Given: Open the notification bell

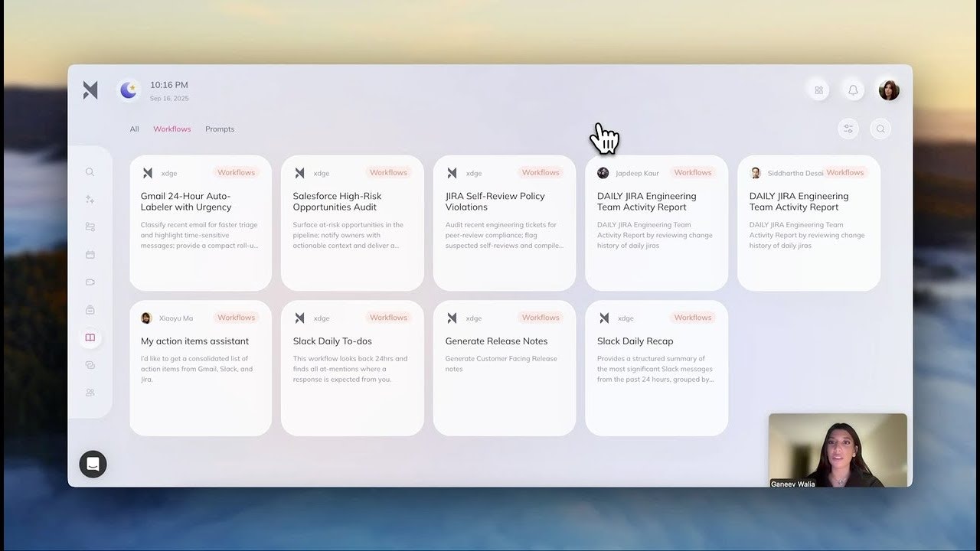Looking at the screenshot, I should (853, 90).
